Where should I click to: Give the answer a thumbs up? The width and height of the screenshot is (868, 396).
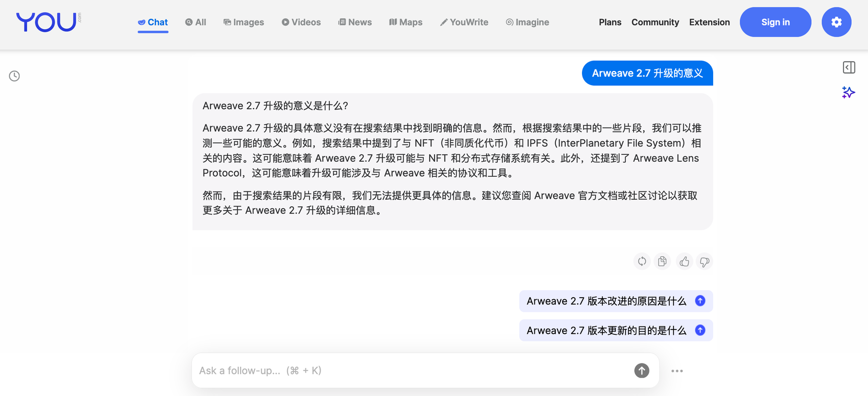(684, 262)
